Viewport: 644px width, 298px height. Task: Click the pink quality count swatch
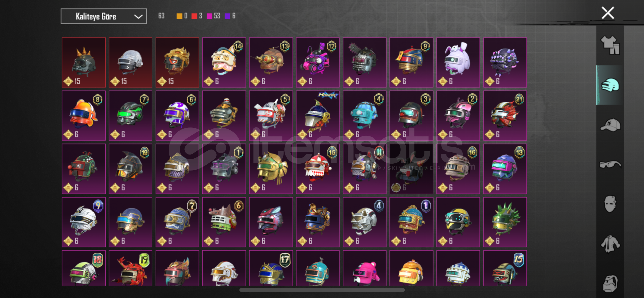tap(209, 16)
